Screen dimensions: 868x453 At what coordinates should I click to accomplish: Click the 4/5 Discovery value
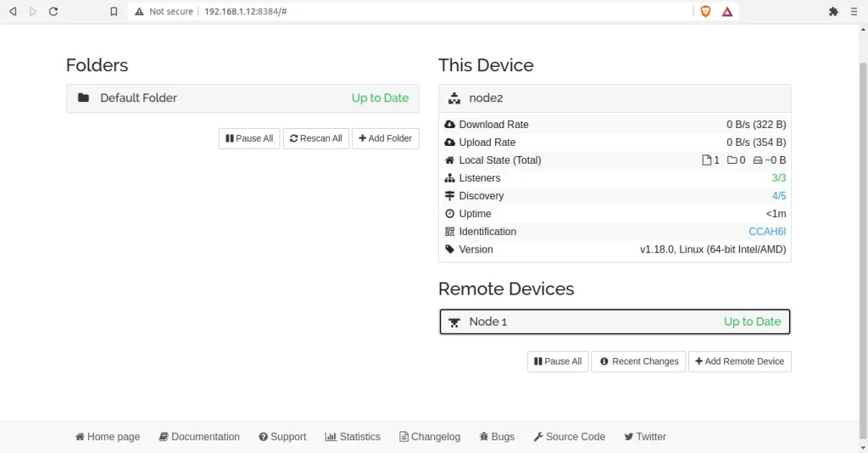click(x=779, y=195)
